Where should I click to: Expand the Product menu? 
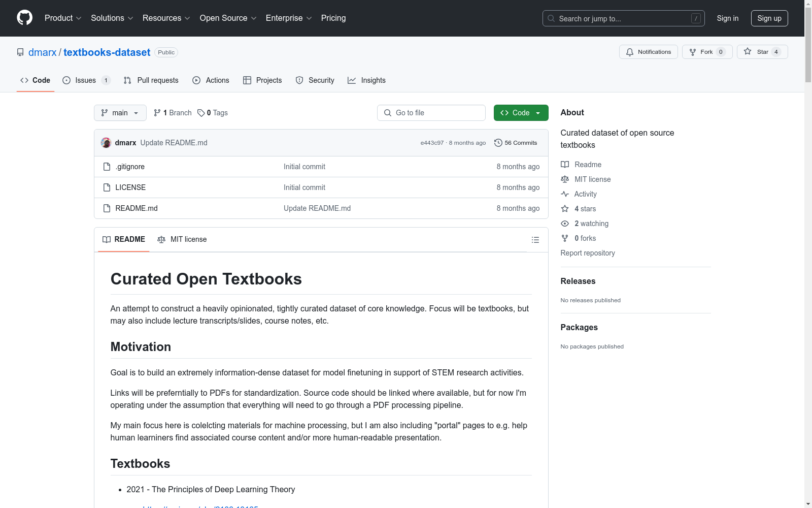[63, 18]
